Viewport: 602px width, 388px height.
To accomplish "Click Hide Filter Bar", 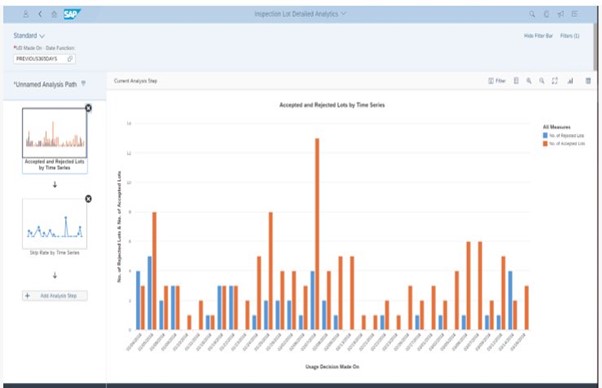I will coord(538,36).
